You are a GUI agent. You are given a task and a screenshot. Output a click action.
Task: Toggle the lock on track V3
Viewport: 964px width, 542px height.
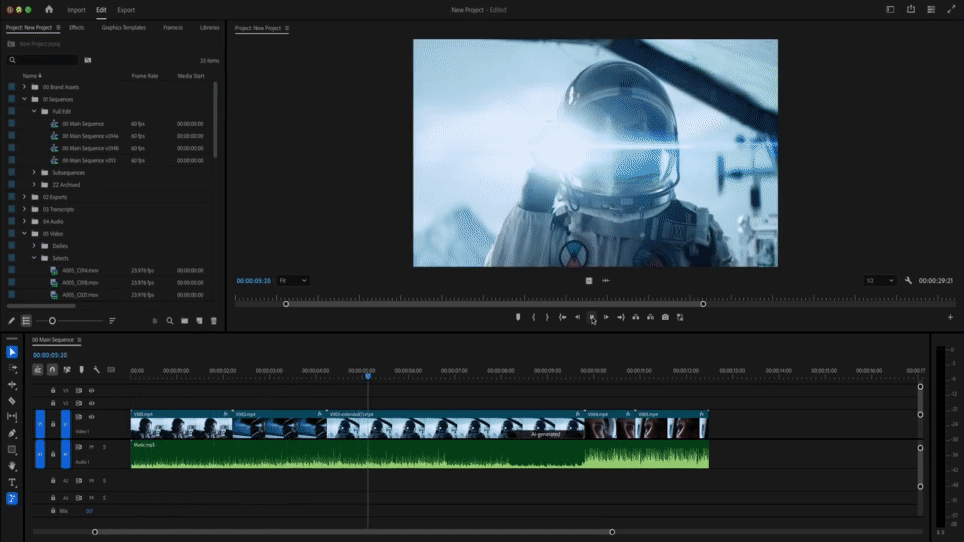click(53, 391)
